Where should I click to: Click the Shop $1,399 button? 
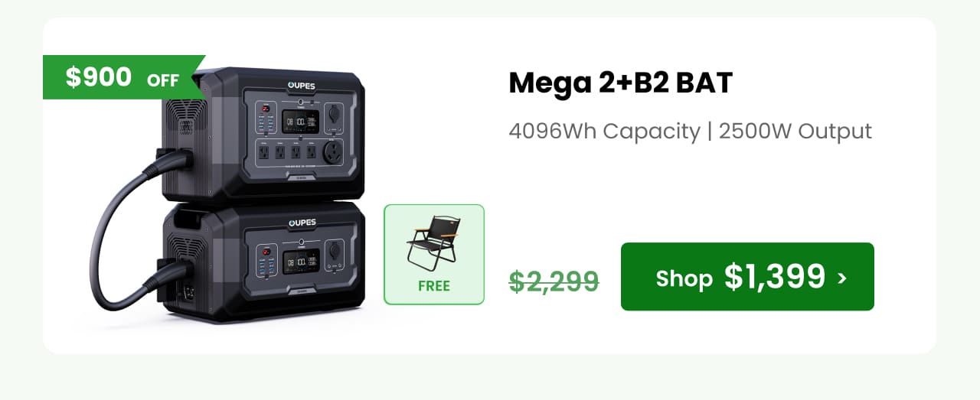[x=747, y=277]
